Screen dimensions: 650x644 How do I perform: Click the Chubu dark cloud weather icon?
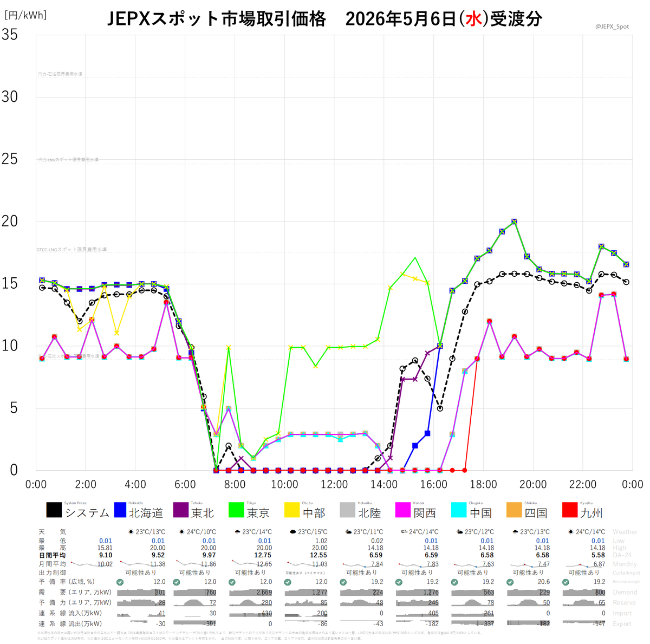point(293,532)
